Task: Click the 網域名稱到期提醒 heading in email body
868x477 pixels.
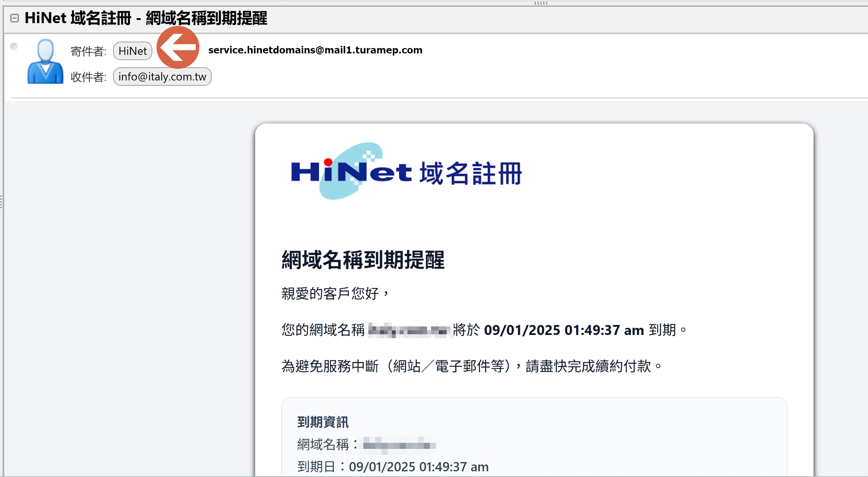Action: click(363, 260)
